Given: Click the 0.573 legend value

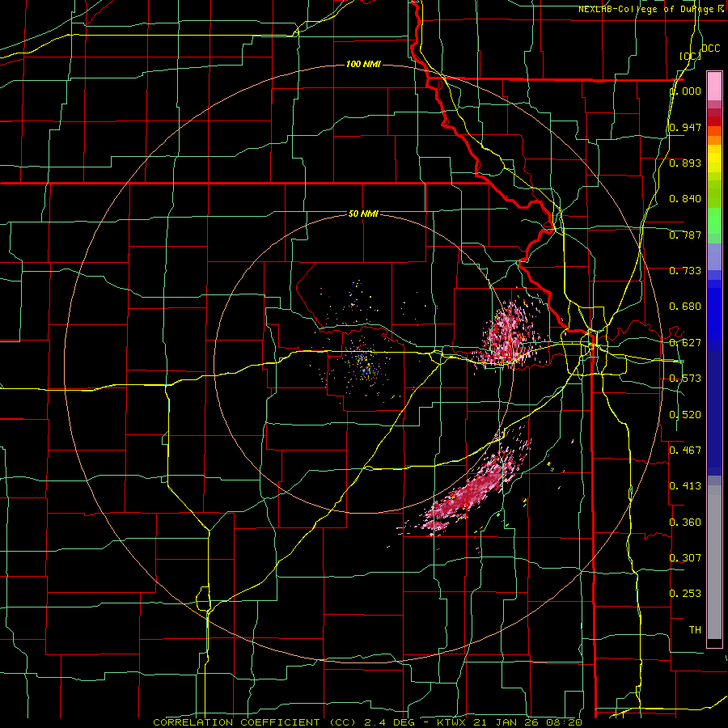Looking at the screenshot, I should tap(685, 379).
